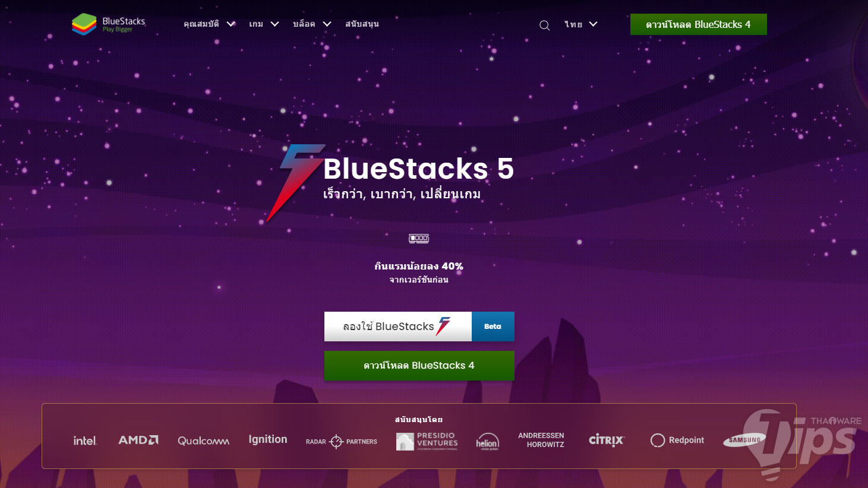Click the Citrix sponsor logo
This screenshot has height=488, width=868.
[x=607, y=440]
